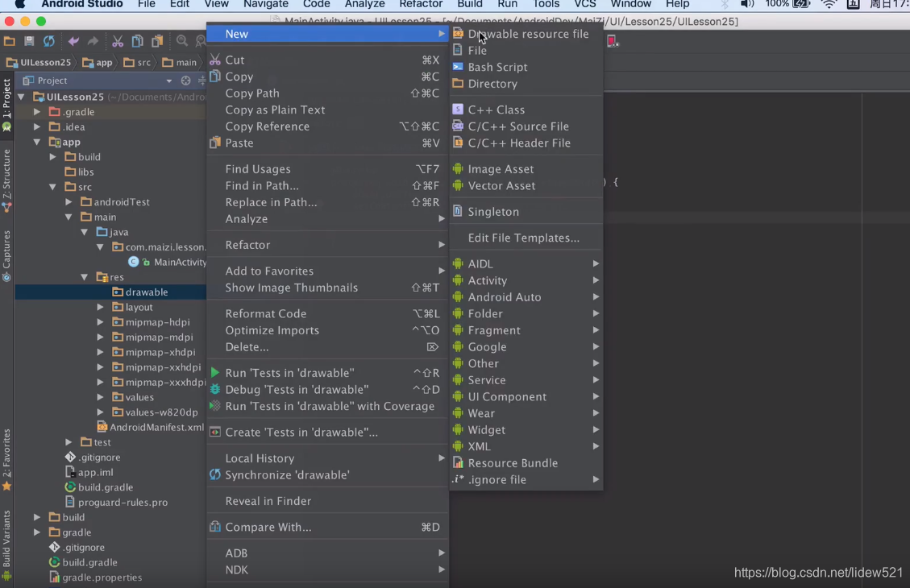910x588 pixels.
Task: Expand the layout folder
Action: [101, 307]
